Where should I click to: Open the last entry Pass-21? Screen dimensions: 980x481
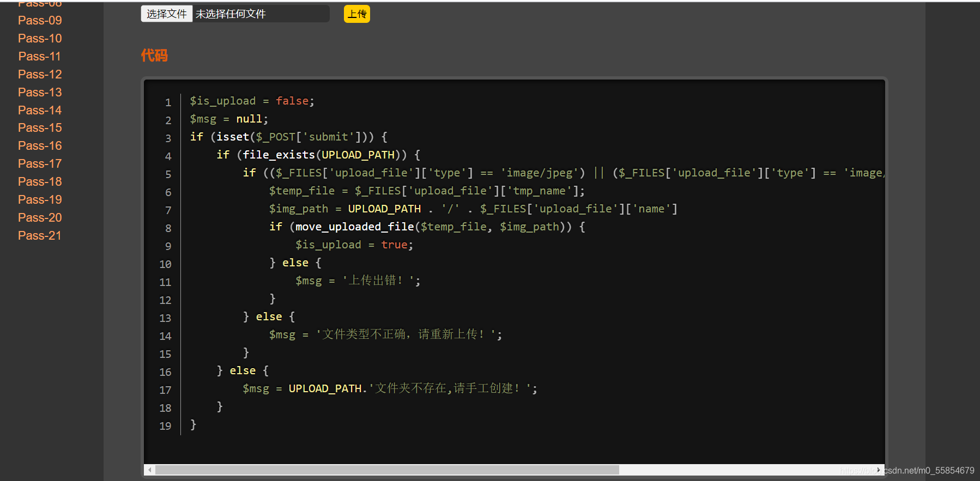pyautogui.click(x=40, y=235)
